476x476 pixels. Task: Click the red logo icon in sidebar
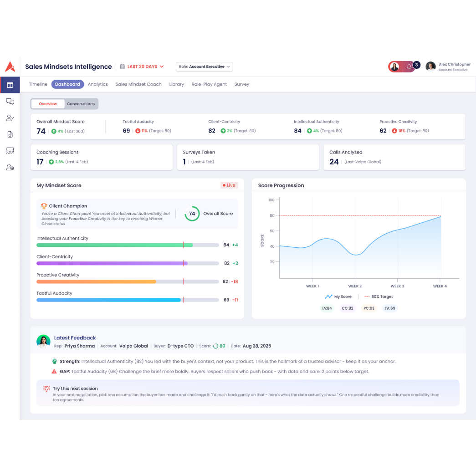[10, 67]
